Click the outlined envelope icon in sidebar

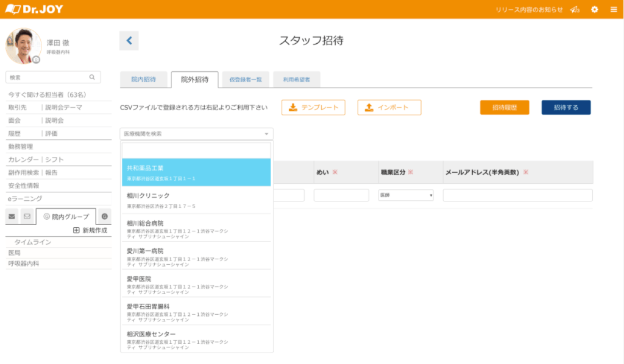[27, 216]
